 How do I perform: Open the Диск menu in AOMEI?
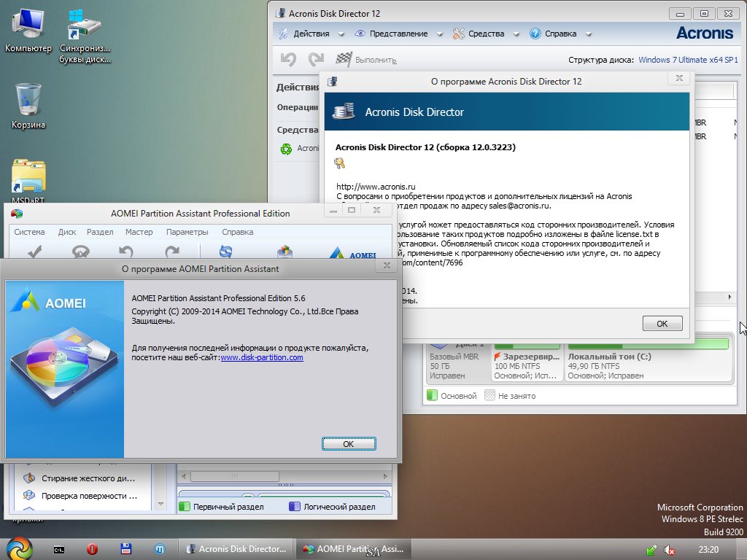(x=67, y=232)
